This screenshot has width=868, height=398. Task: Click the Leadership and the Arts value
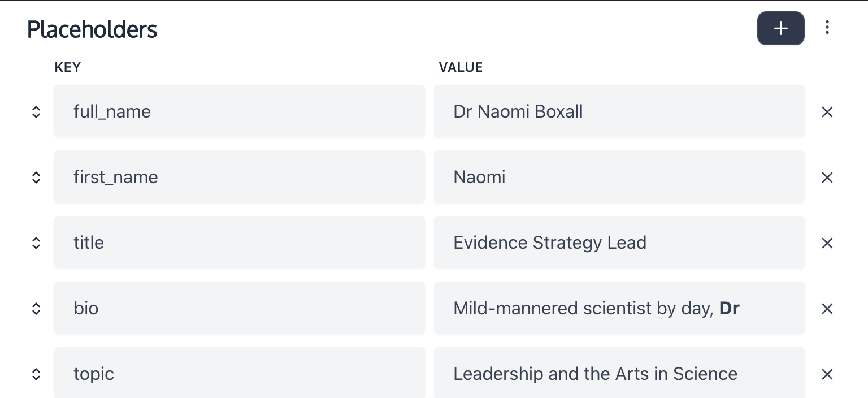(619, 374)
